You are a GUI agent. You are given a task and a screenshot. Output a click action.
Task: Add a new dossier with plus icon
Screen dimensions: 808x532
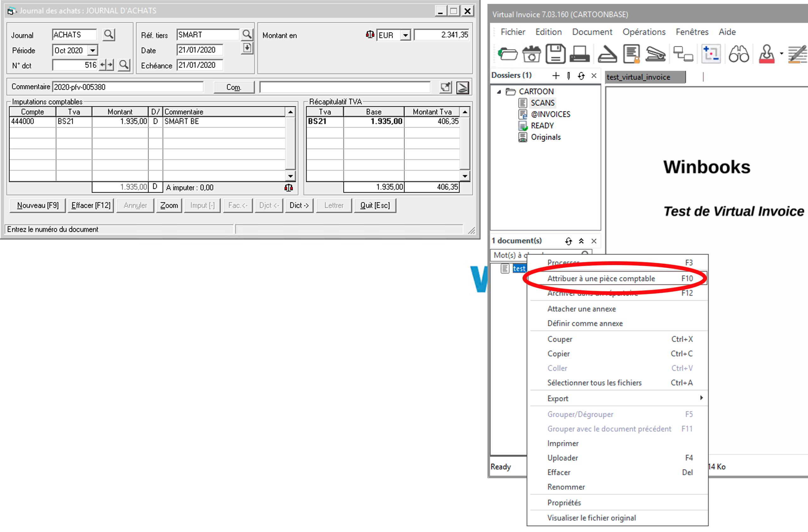556,76
